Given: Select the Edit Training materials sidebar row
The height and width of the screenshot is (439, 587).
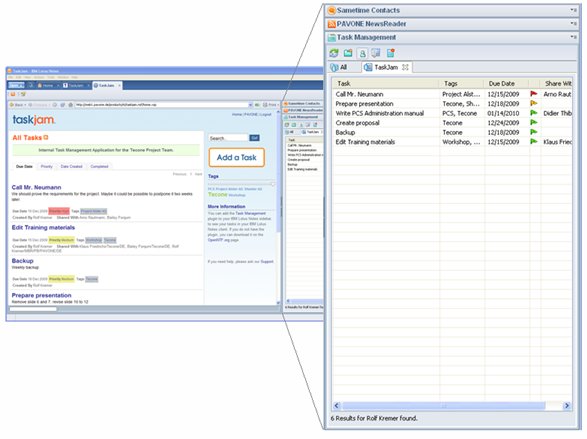Looking at the screenshot, I should (x=452, y=142).
